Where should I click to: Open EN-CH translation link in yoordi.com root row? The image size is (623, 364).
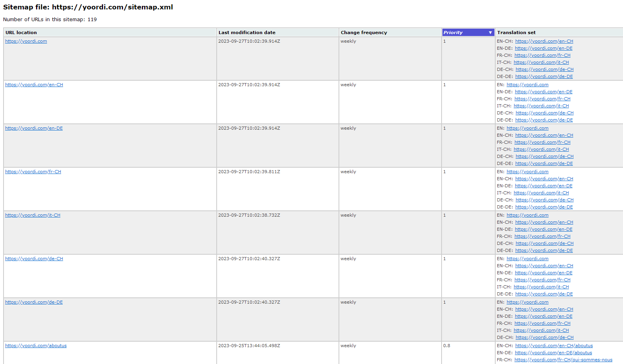[544, 41]
